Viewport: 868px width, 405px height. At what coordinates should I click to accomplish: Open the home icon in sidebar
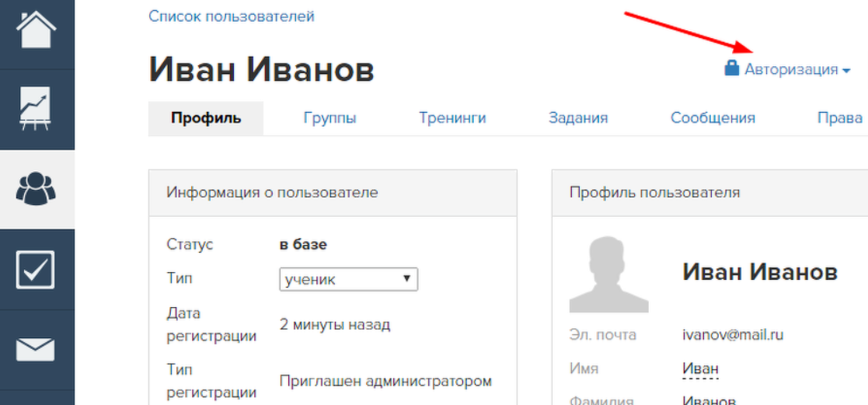point(37,30)
